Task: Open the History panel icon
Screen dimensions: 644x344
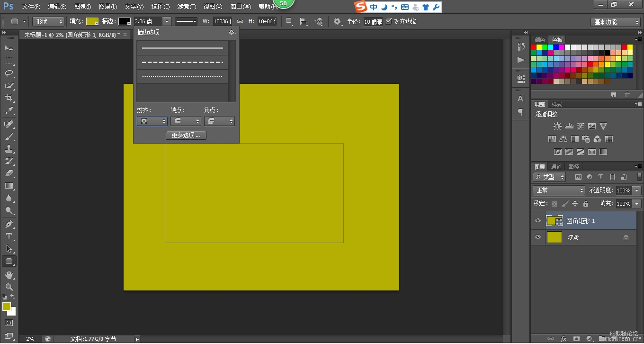Action: [521, 46]
